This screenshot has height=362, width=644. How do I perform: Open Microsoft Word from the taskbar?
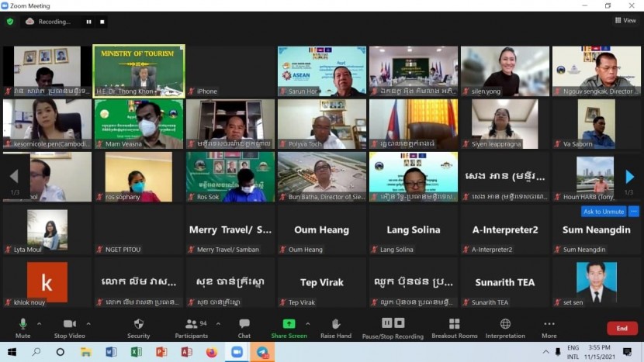(x=111, y=352)
